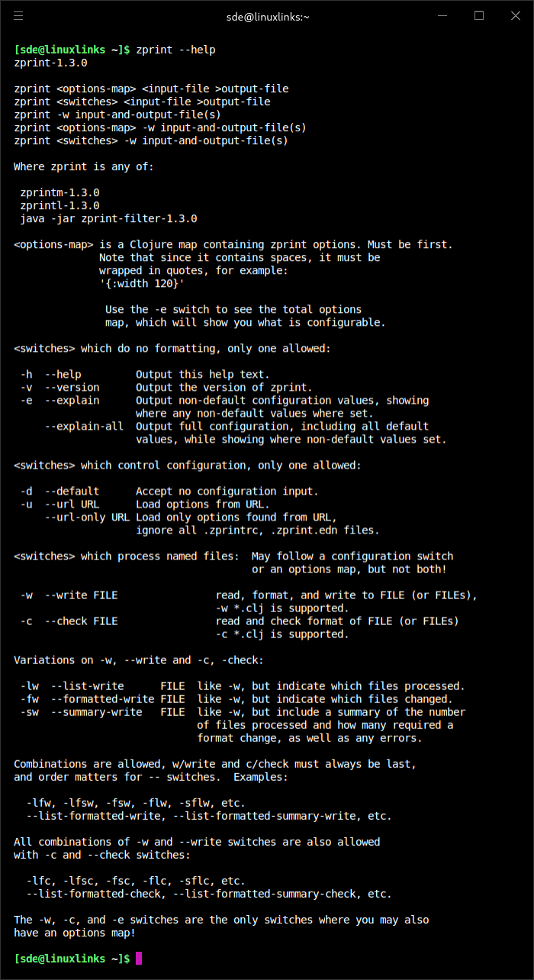Click the '--version' switch text
Viewport: 534px width, 980px height.
click(x=72, y=387)
